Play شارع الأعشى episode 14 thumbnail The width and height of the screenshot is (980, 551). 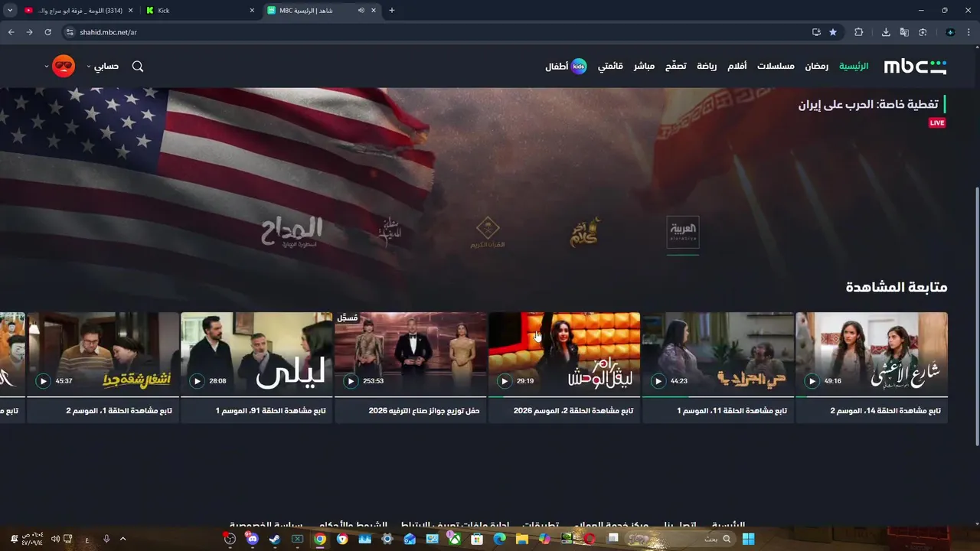pos(871,354)
